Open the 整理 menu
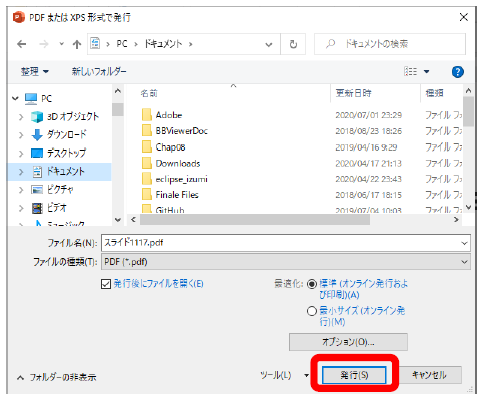Viewport: 479px width, 399px height. 35,71
